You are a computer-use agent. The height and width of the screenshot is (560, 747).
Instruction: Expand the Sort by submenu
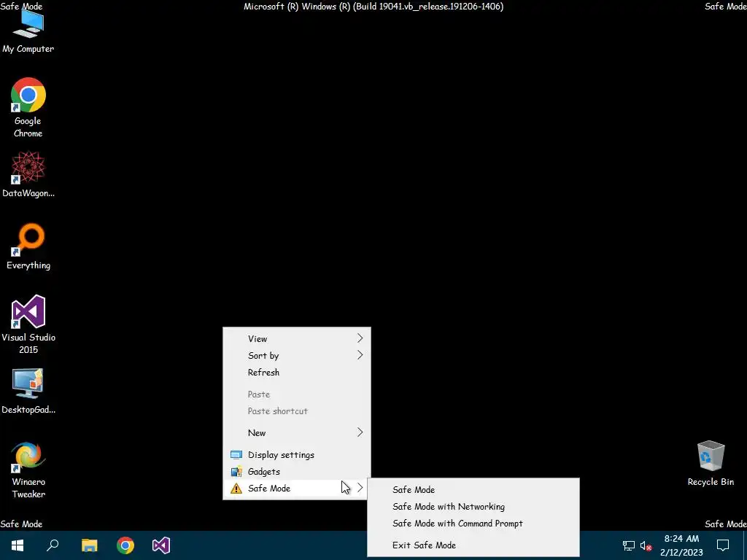click(297, 355)
